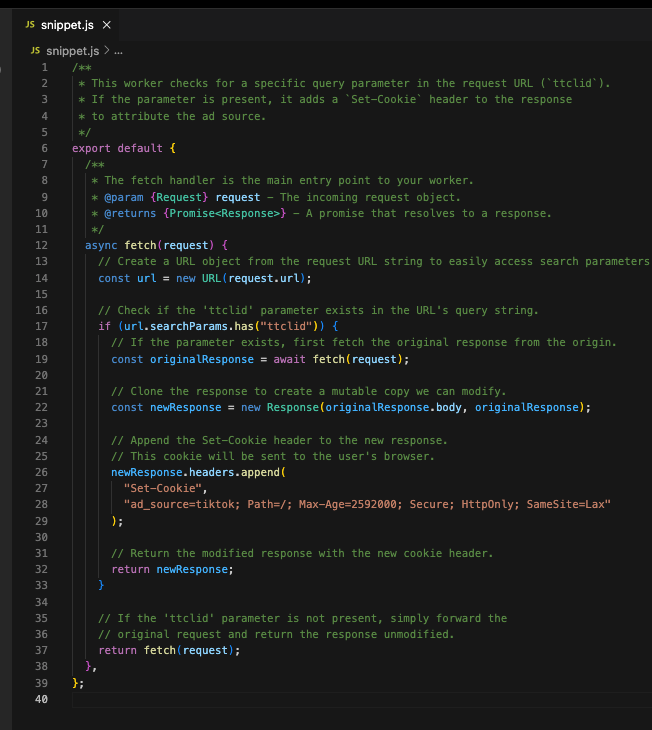Viewport: 652px width, 730px height.
Task: Place cursor on empty line 40
Action: pos(362,699)
